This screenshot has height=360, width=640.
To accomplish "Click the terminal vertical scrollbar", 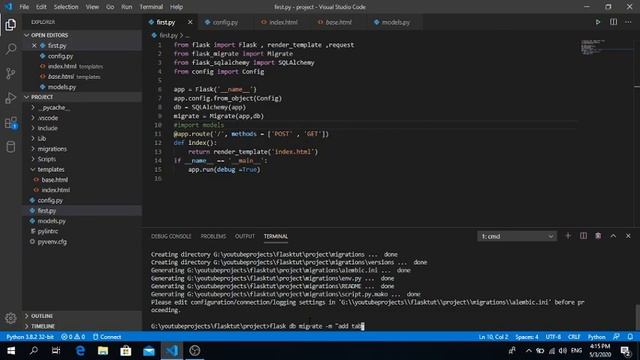I will [637, 317].
